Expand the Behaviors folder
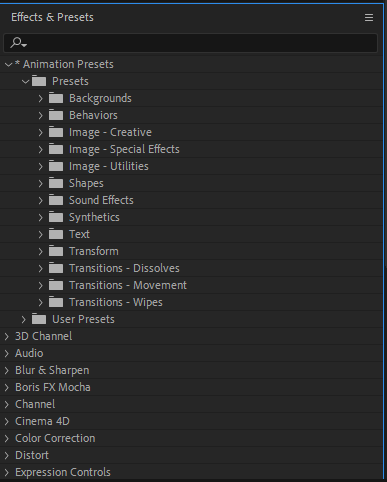This screenshot has width=387, height=482. click(40, 115)
